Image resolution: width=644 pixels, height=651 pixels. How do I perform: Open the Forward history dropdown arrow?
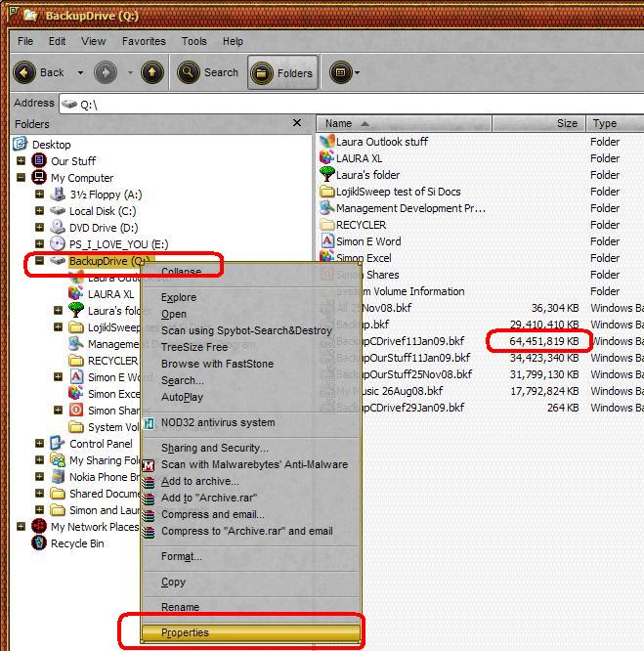[130, 73]
